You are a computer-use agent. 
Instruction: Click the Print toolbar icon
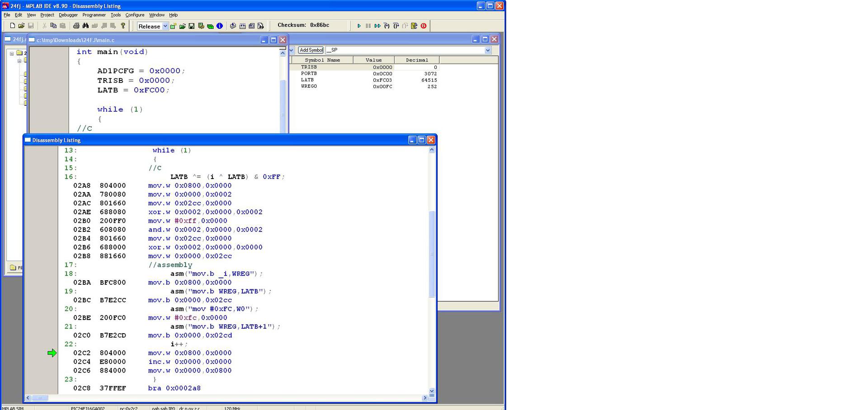(x=76, y=26)
